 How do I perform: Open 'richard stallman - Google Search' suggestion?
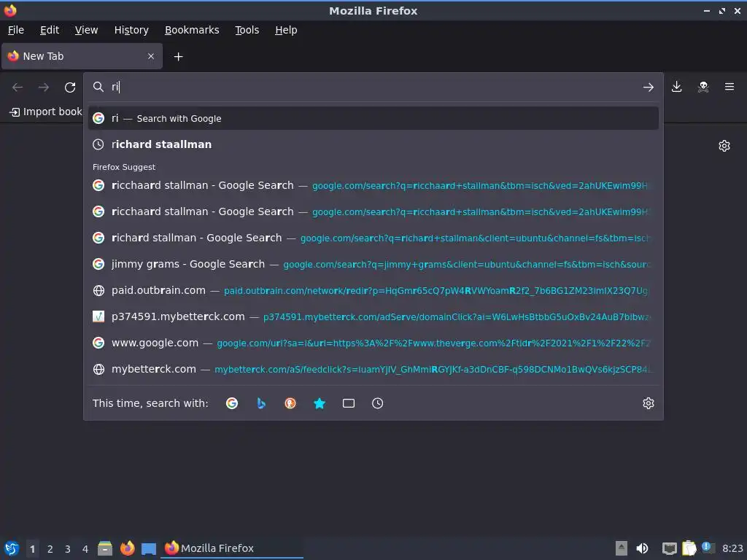pos(373,238)
